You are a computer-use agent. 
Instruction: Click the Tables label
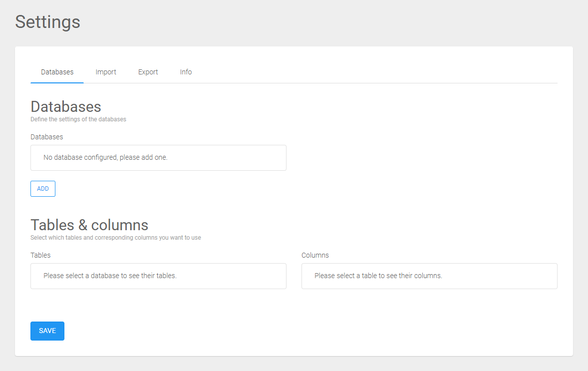40,255
